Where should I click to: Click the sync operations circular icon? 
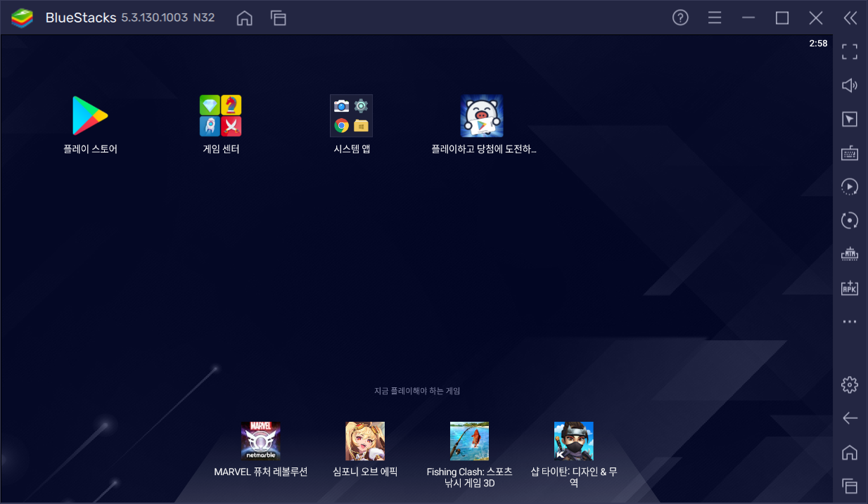(850, 220)
